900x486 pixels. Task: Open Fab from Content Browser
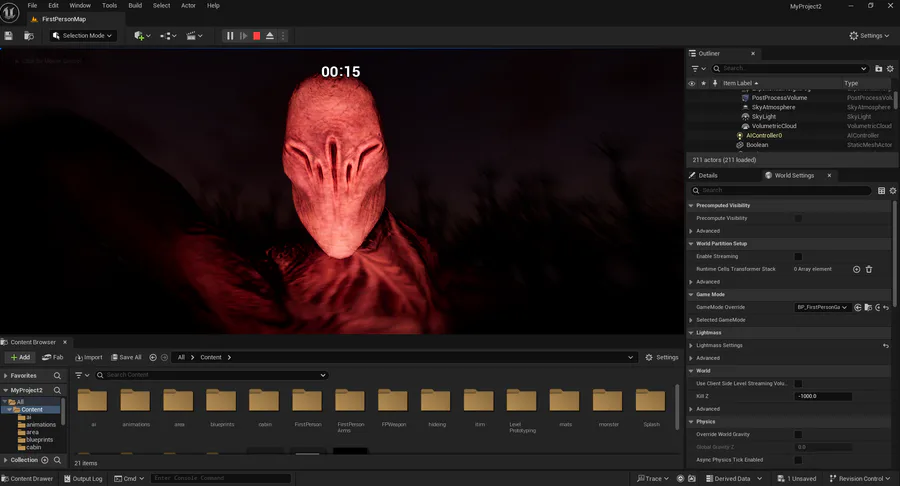point(53,357)
